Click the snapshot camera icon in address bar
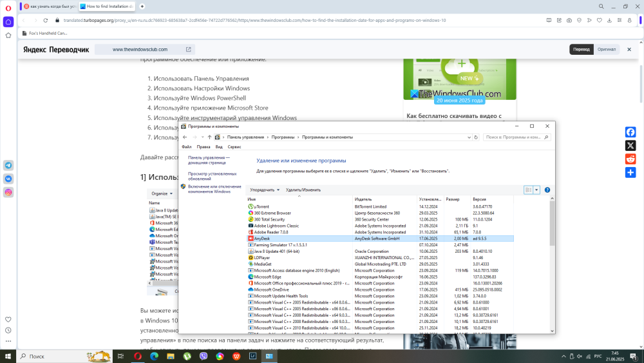 pos(569,20)
